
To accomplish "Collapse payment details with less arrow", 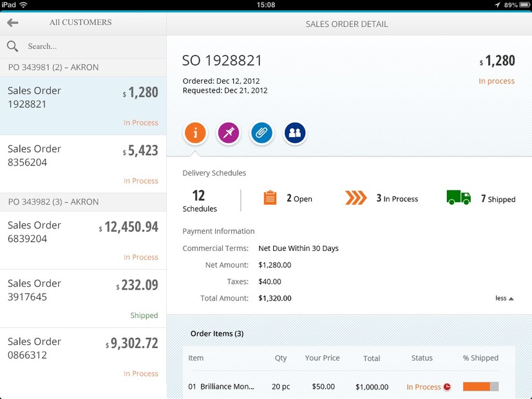I will click(x=504, y=299).
